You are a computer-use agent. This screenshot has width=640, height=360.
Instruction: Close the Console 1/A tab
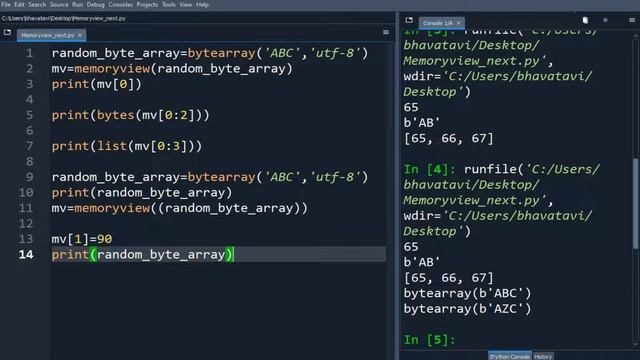click(x=458, y=23)
